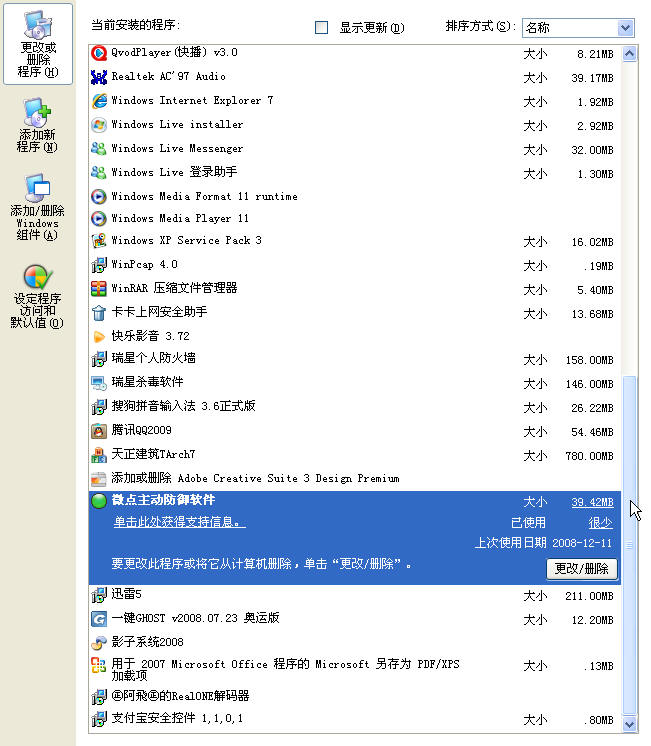Click the 很少 usage link

point(601,522)
